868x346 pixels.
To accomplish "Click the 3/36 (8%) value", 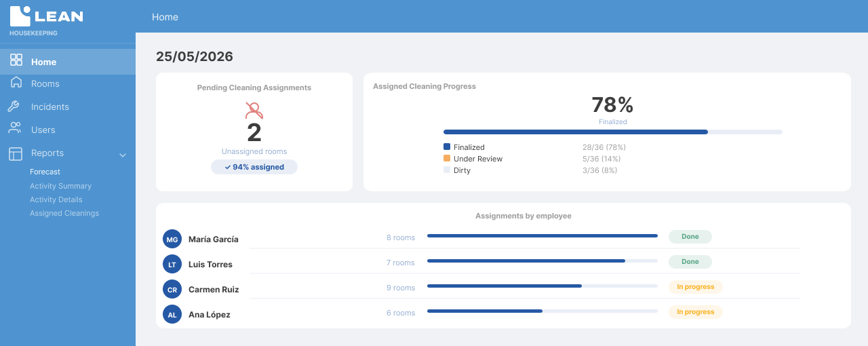I will pyautogui.click(x=600, y=170).
